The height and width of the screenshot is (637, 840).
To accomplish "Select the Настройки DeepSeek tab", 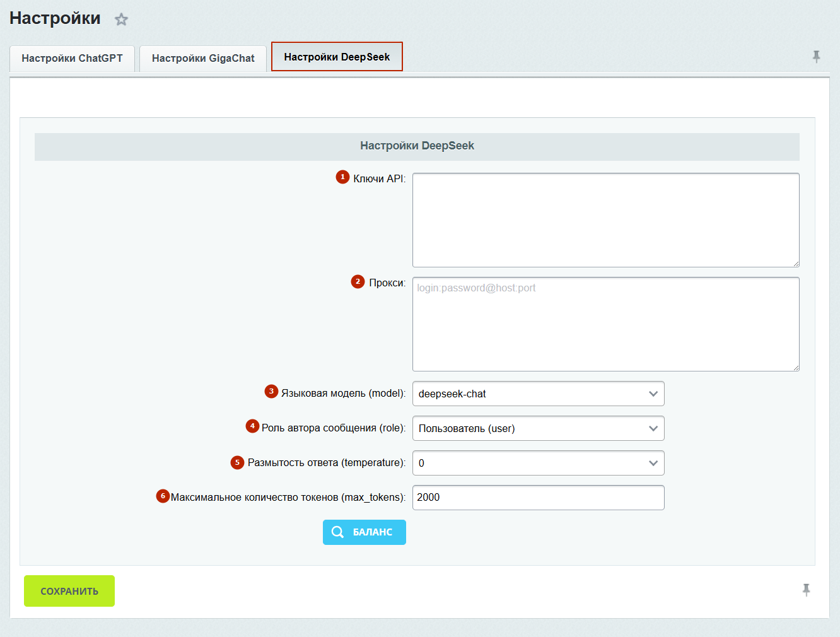I will 337,57.
